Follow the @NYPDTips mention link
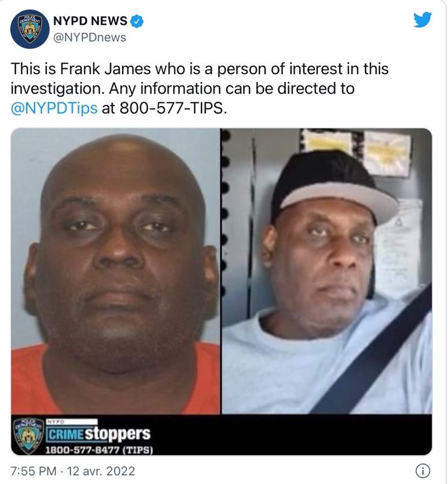This screenshot has height=484, width=448. click(x=54, y=108)
